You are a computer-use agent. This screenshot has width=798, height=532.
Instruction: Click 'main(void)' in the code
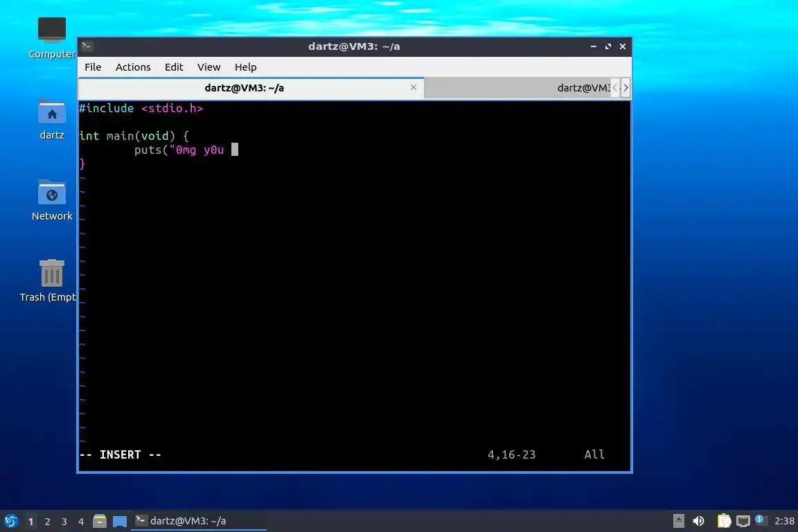click(141, 136)
